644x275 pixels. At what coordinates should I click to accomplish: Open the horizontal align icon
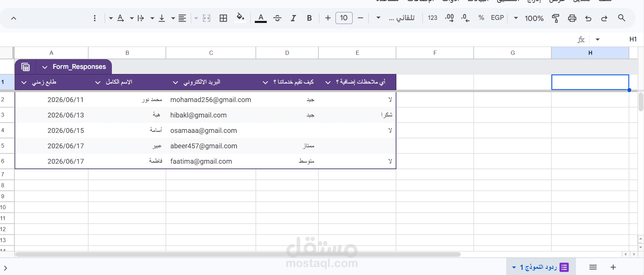(x=182, y=18)
